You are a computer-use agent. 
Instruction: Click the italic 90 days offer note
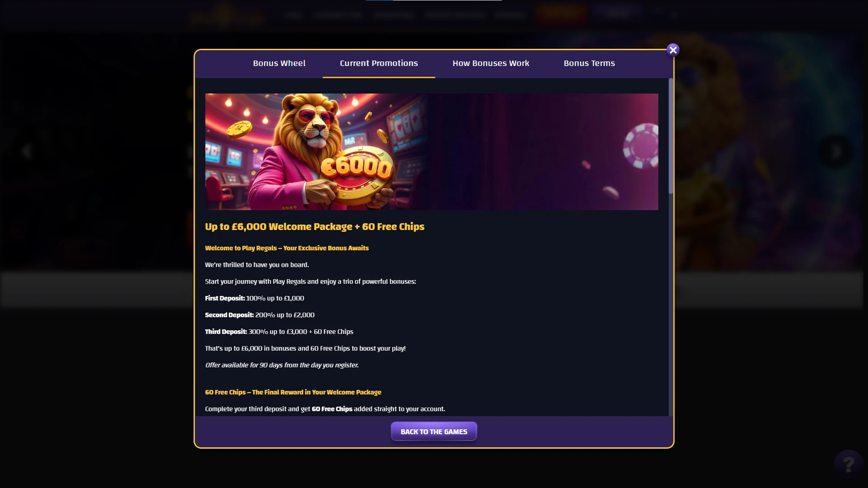282,365
